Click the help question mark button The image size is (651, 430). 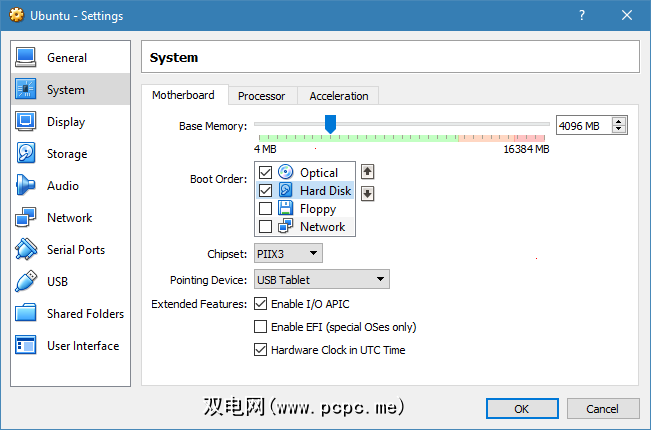pos(582,15)
